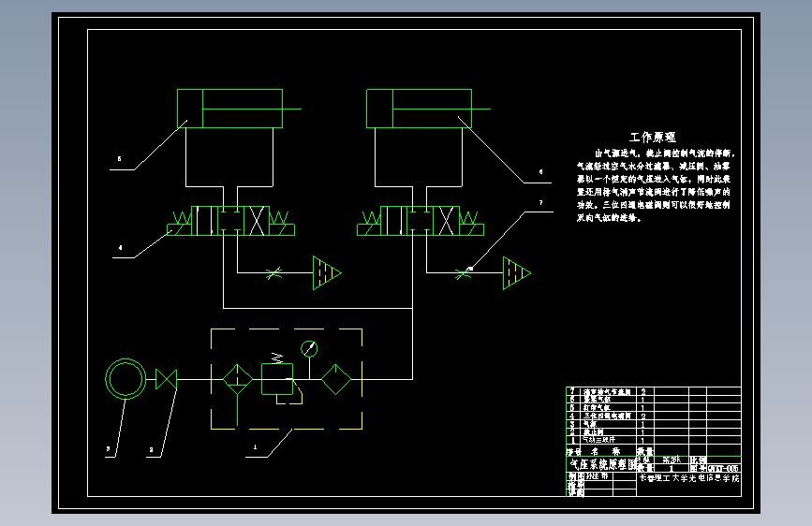Select the 气压系统原理图 title block text
812x526 pixels.
[x=602, y=464]
